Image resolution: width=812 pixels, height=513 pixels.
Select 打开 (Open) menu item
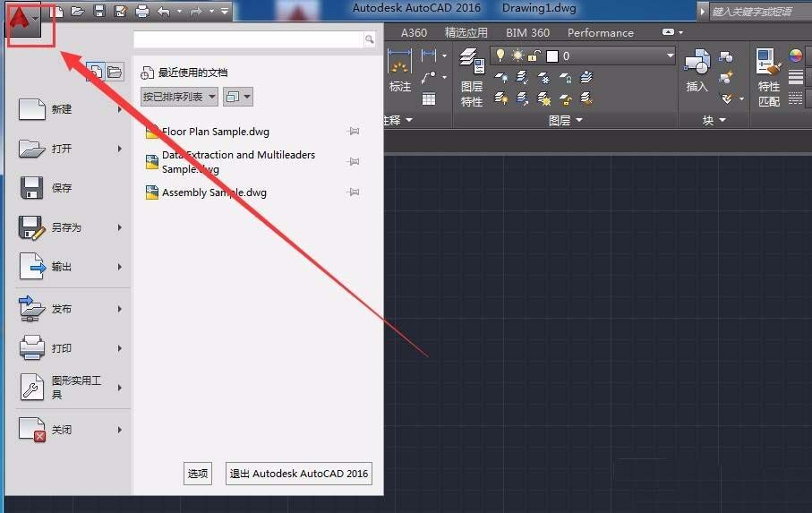pos(71,149)
